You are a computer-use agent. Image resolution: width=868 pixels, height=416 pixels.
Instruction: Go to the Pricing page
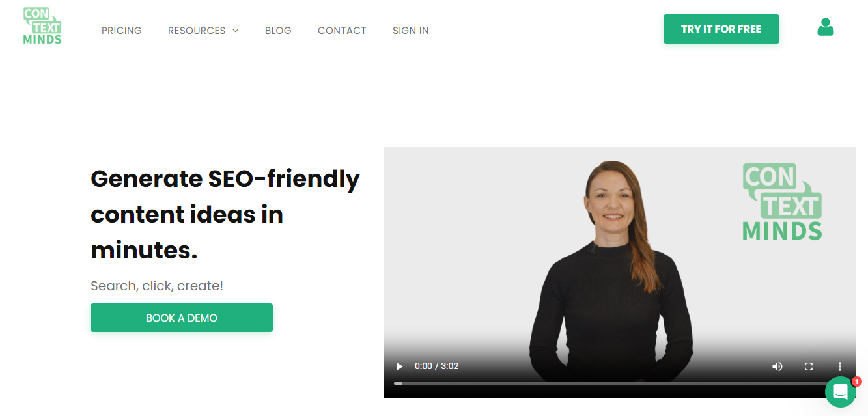(122, 31)
